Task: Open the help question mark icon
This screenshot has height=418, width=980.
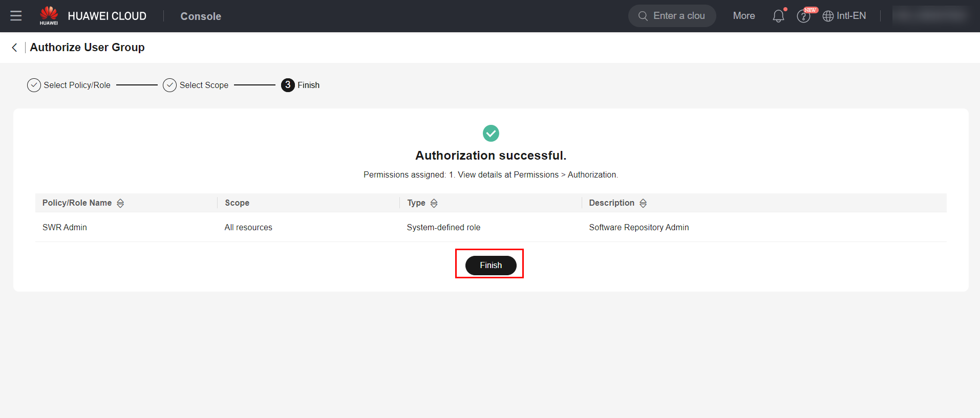Action: tap(803, 16)
